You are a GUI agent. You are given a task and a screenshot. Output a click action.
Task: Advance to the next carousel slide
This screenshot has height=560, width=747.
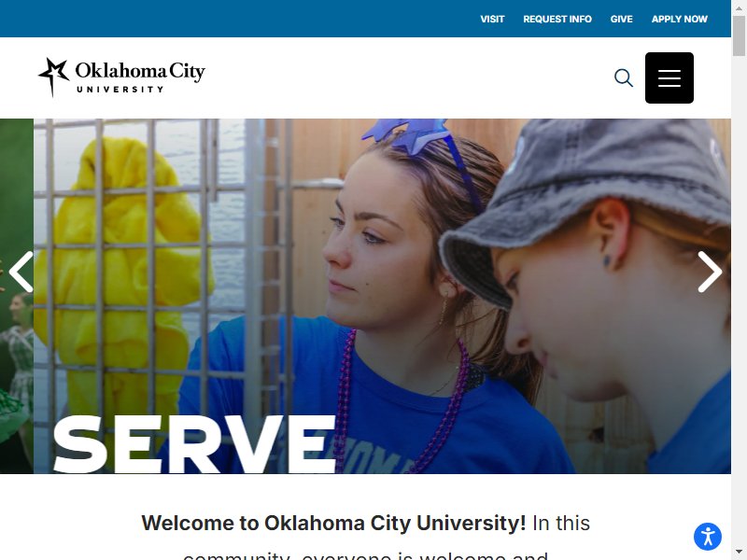click(710, 272)
